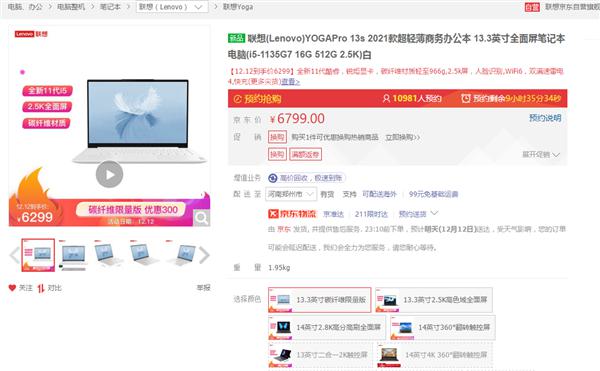Click the 换购 tag beside 满额返券
This screenshot has width=600, height=371.
point(277,154)
